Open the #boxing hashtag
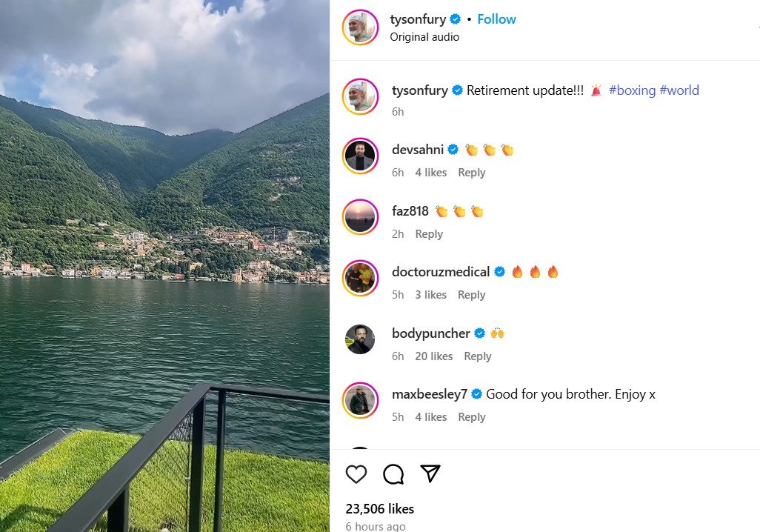The height and width of the screenshot is (532, 760). click(632, 90)
